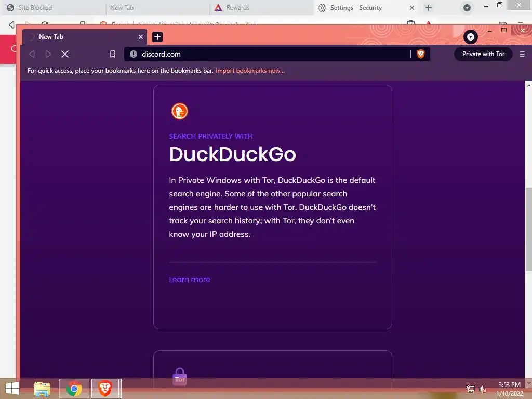Switch to Site Blocked tab in background window
Viewport: 532px width, 399px height.
[x=52, y=7]
